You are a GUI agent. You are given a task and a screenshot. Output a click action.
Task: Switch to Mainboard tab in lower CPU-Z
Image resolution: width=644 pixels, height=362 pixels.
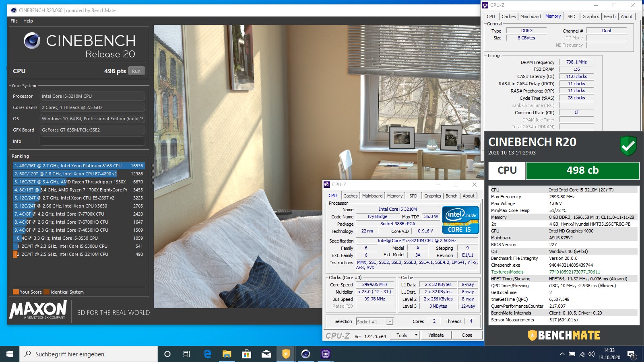point(372,196)
